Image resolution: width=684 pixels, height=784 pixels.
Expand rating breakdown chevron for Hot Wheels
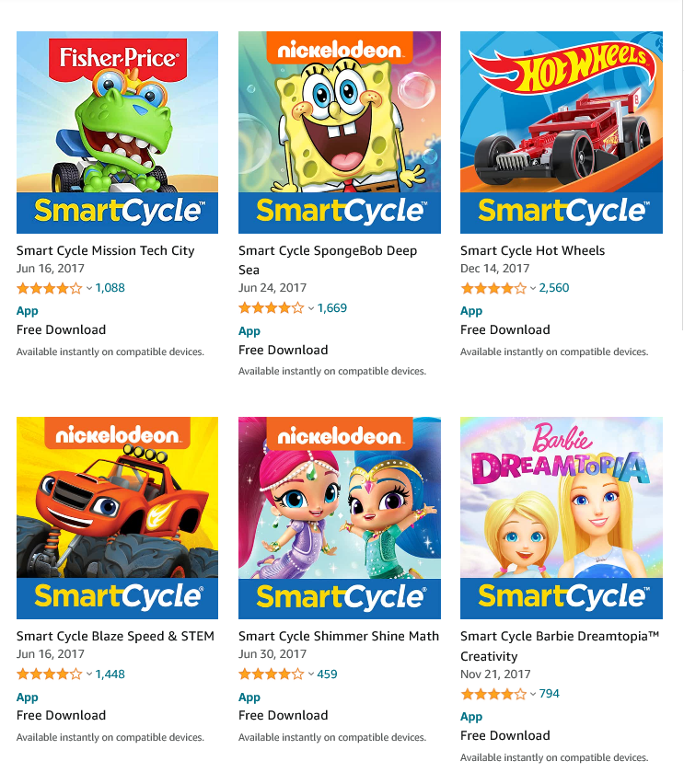pyautogui.click(x=533, y=289)
